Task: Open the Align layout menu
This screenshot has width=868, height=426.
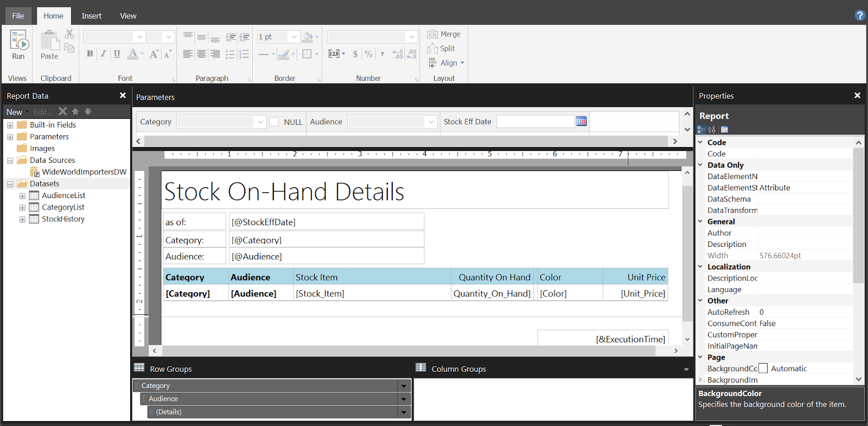Action: (x=446, y=63)
